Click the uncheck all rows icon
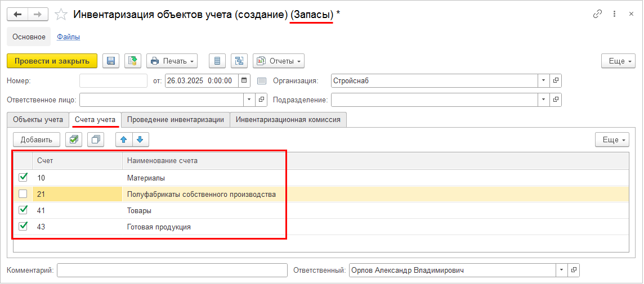Screen dimensions: 644x284 pyautogui.click(x=96, y=139)
